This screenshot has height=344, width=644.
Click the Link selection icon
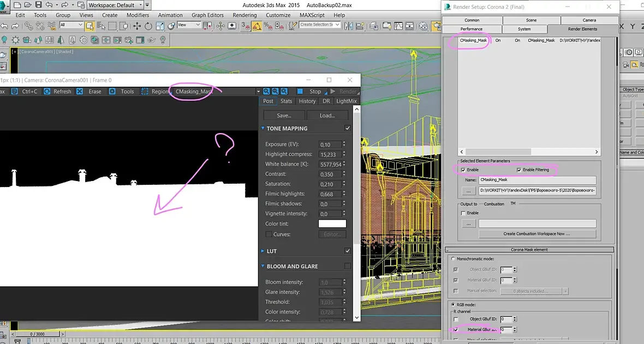pyautogui.click(x=28, y=26)
